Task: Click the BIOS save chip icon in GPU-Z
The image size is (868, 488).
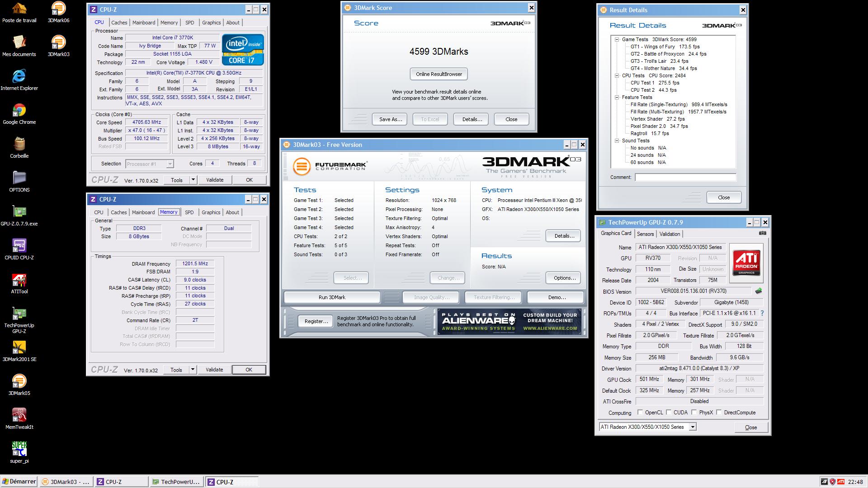Action: (x=759, y=291)
